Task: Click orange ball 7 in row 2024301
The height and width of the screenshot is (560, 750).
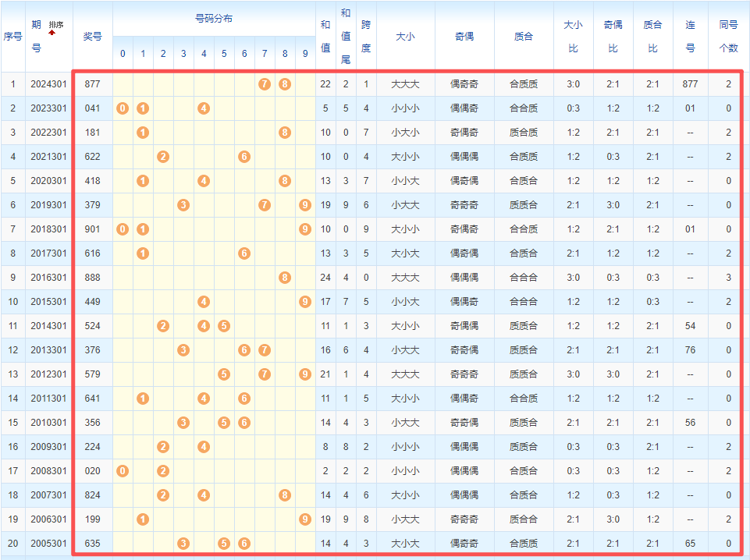Action: click(265, 84)
